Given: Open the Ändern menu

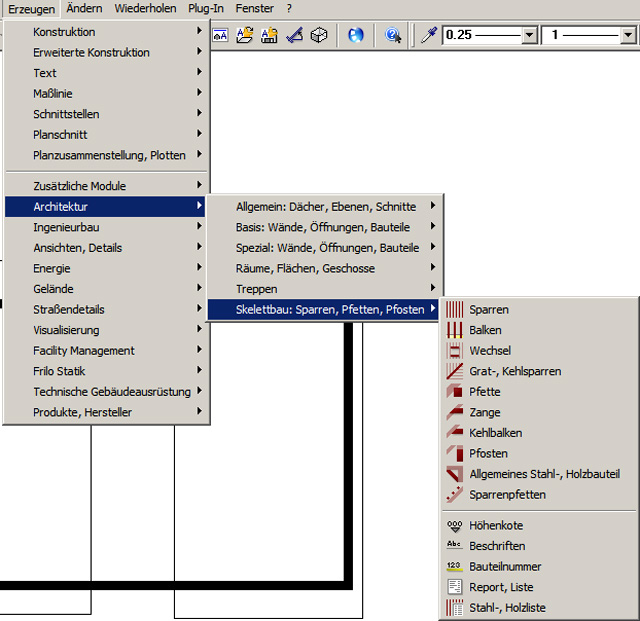Looking at the screenshot, I should click(84, 8).
